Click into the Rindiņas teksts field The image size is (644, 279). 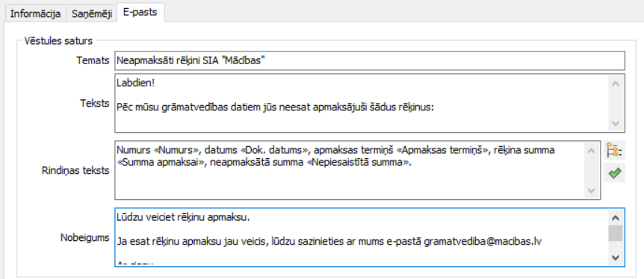(357, 170)
